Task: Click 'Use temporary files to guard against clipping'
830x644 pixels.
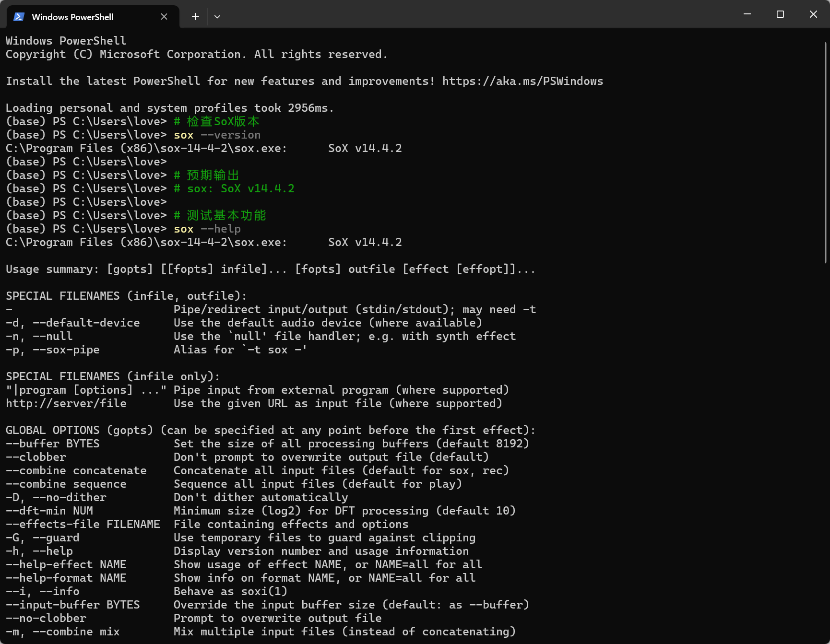Action: point(325,538)
